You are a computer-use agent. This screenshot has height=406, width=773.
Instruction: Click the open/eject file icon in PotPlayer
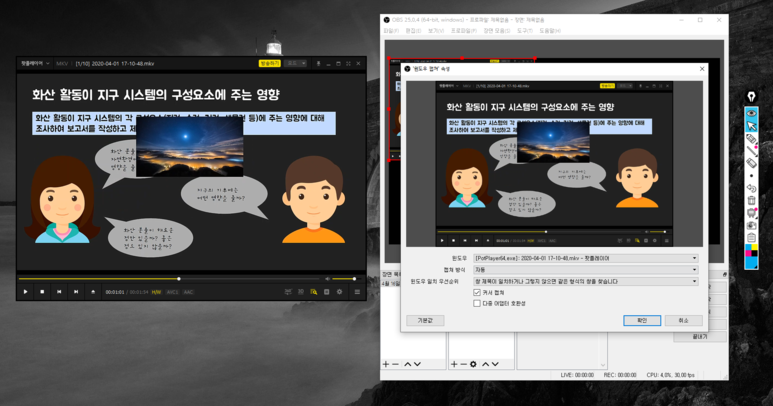click(93, 292)
